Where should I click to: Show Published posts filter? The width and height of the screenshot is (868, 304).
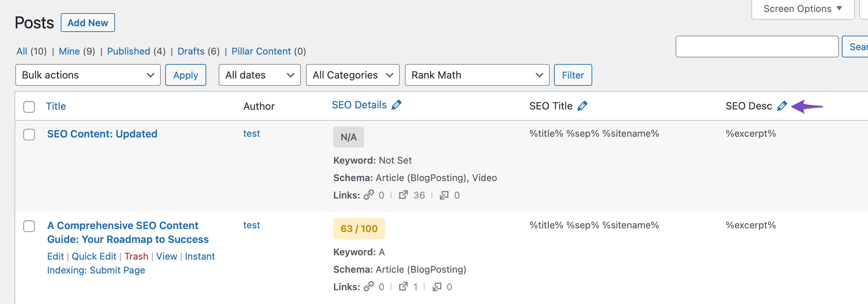pos(128,51)
